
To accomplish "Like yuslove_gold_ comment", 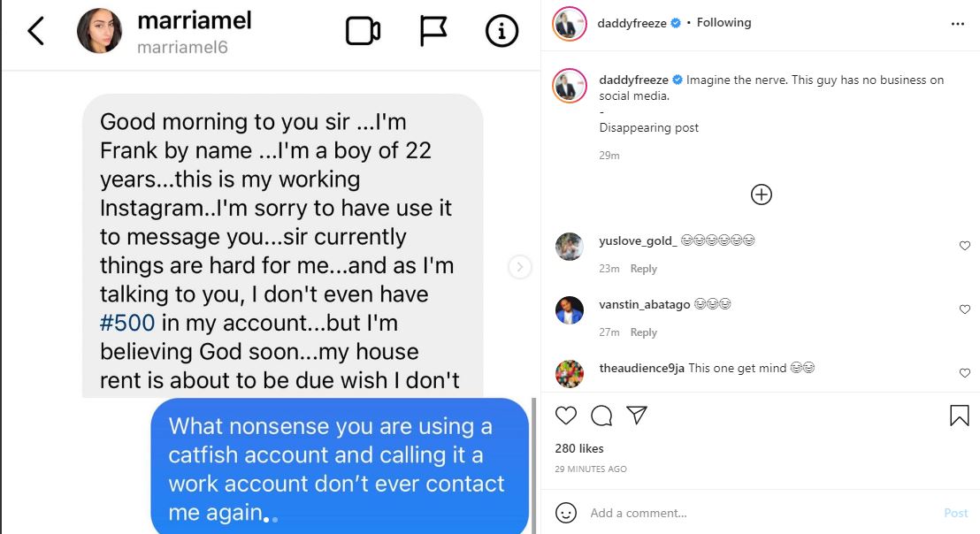I will (965, 246).
